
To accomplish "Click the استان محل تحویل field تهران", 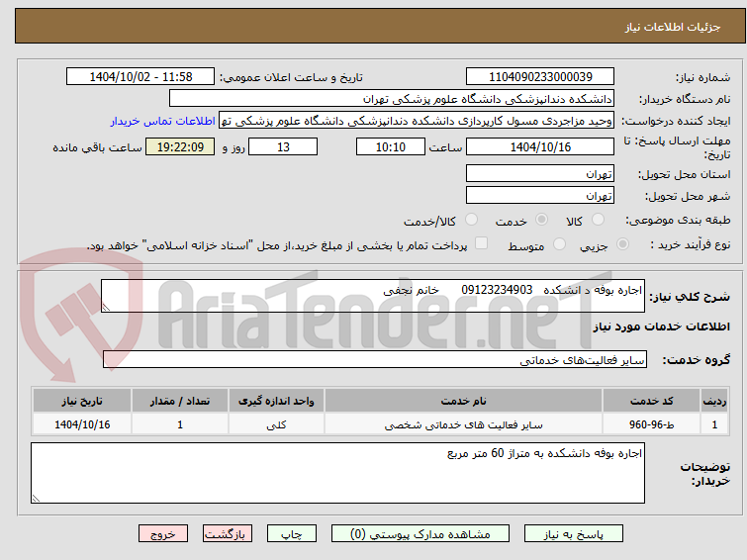I will tap(540, 173).
